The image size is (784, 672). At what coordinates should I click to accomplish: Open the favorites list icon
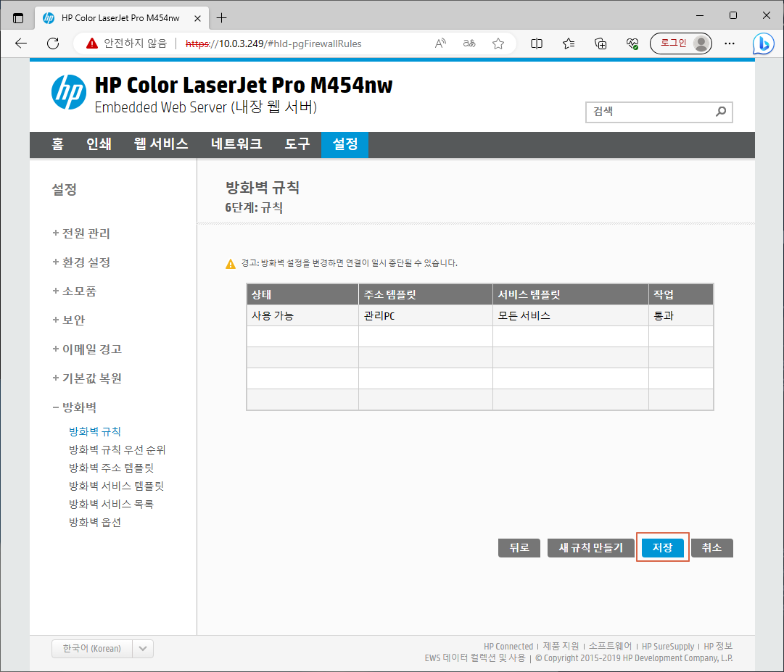point(569,43)
